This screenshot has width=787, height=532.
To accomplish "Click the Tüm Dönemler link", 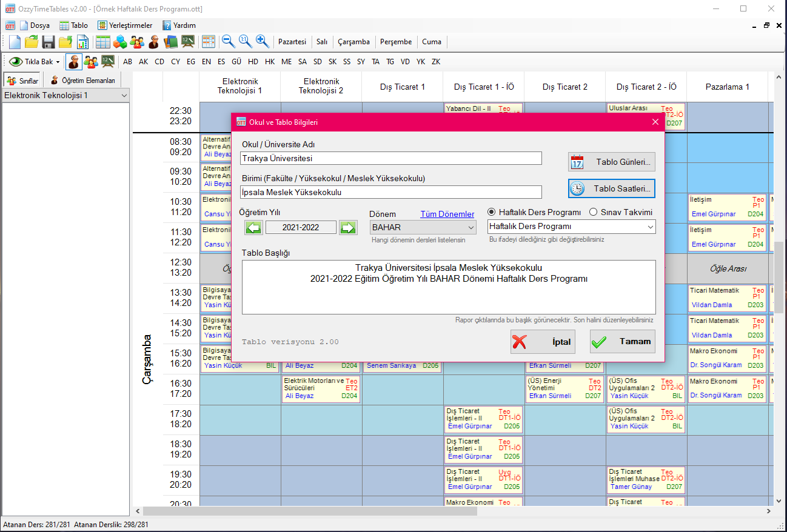I will [449, 214].
